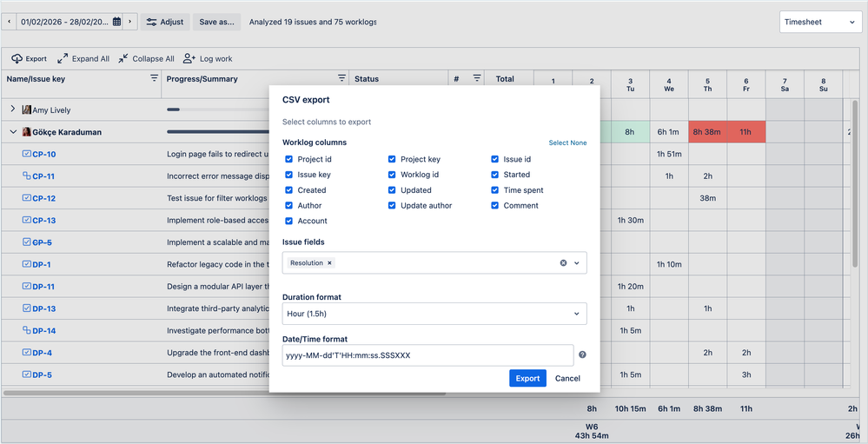
Task: Uncheck the Issue id checkbox
Action: [494, 159]
